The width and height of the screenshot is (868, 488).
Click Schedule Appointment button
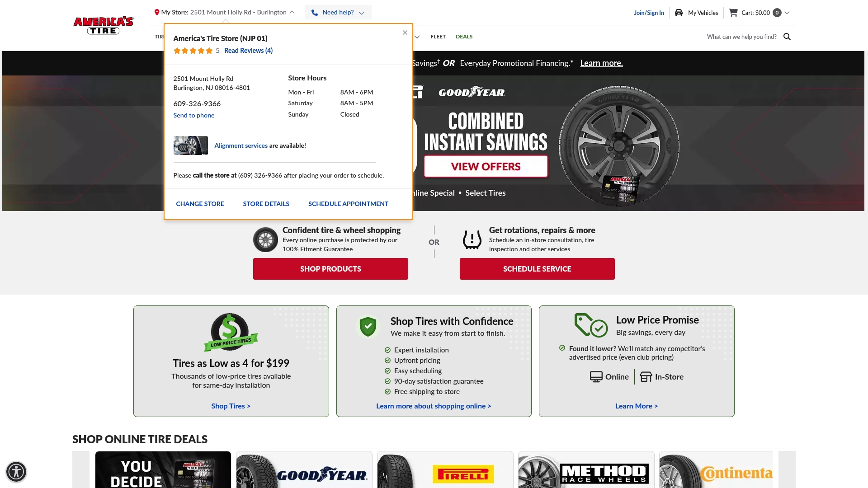[x=348, y=204]
